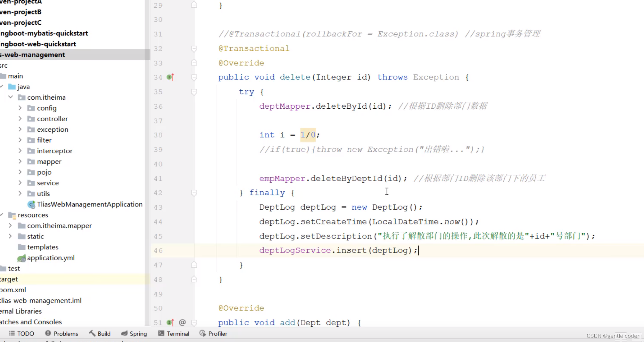Toggle the finally block fold marker at line 42
Viewport: 644px width, 342px height.
click(x=194, y=193)
